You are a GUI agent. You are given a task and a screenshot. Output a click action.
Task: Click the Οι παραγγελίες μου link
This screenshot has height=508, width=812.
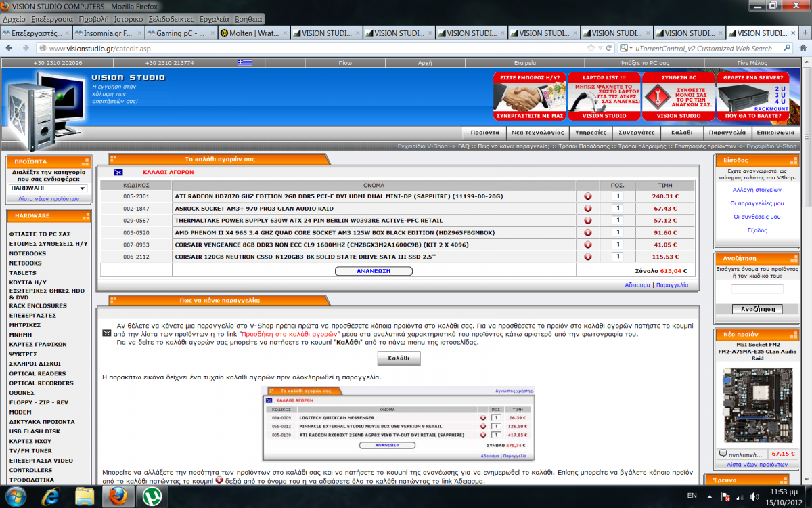point(757,203)
